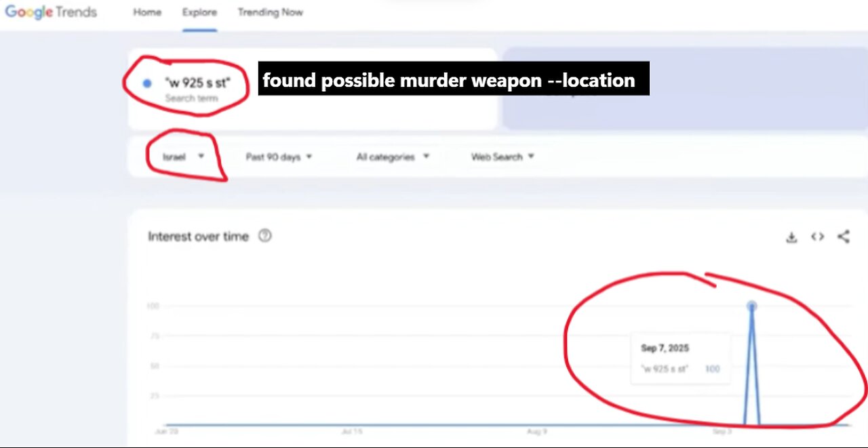Select the Explore tab

tap(199, 12)
